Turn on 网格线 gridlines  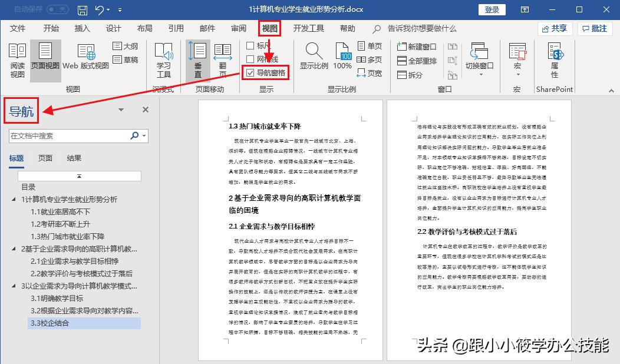point(249,59)
